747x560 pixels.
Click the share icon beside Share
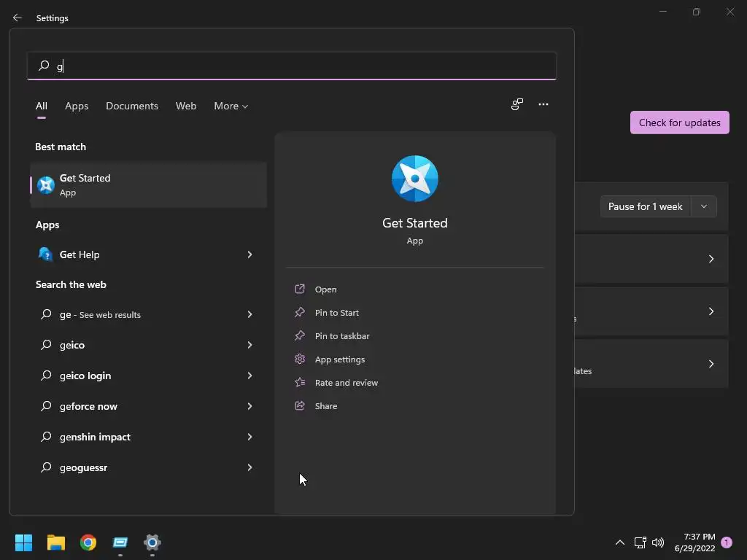(x=300, y=405)
